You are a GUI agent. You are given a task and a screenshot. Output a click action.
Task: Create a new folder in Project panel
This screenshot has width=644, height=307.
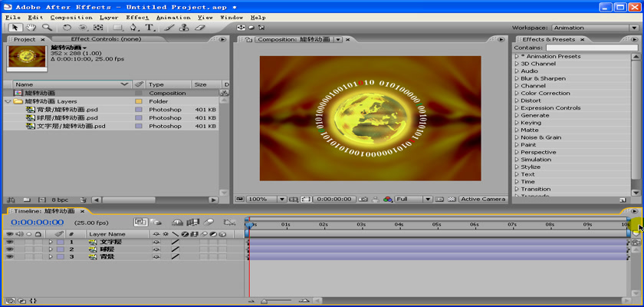coord(27,200)
